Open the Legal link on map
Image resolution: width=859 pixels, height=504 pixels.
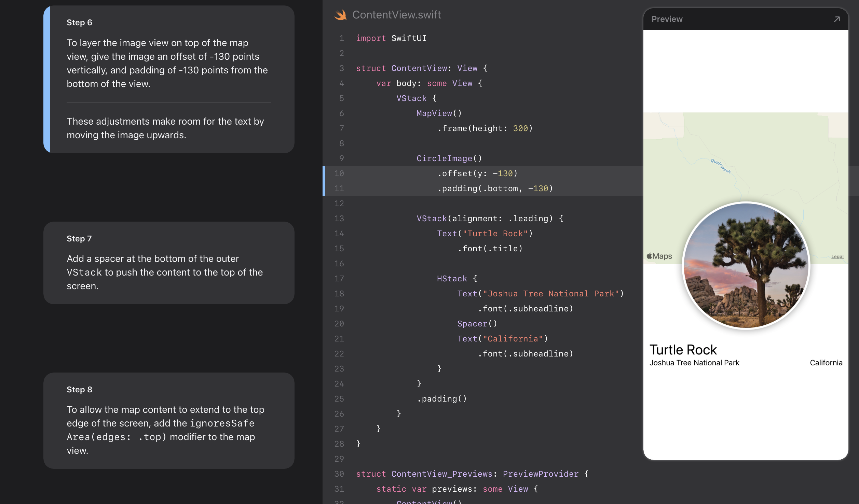[x=837, y=256]
